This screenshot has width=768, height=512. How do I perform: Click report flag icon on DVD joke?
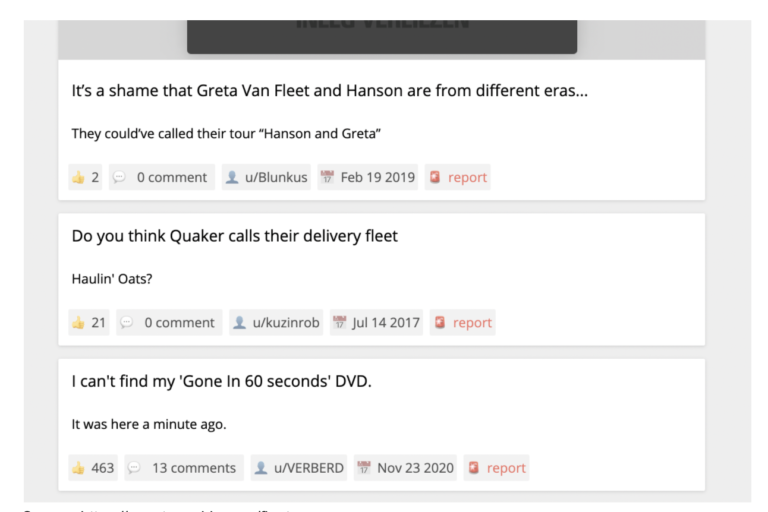click(x=473, y=468)
